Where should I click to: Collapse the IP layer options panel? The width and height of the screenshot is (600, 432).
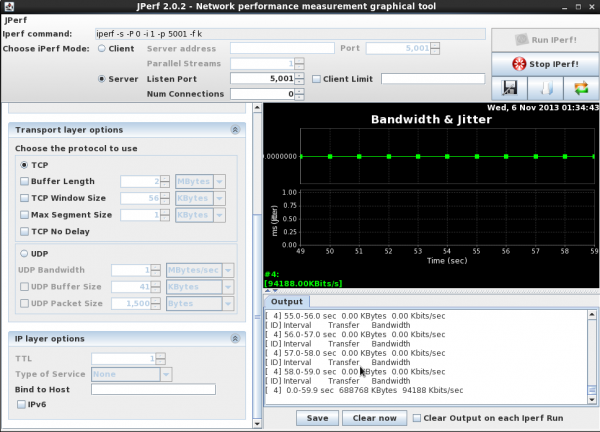(235, 339)
